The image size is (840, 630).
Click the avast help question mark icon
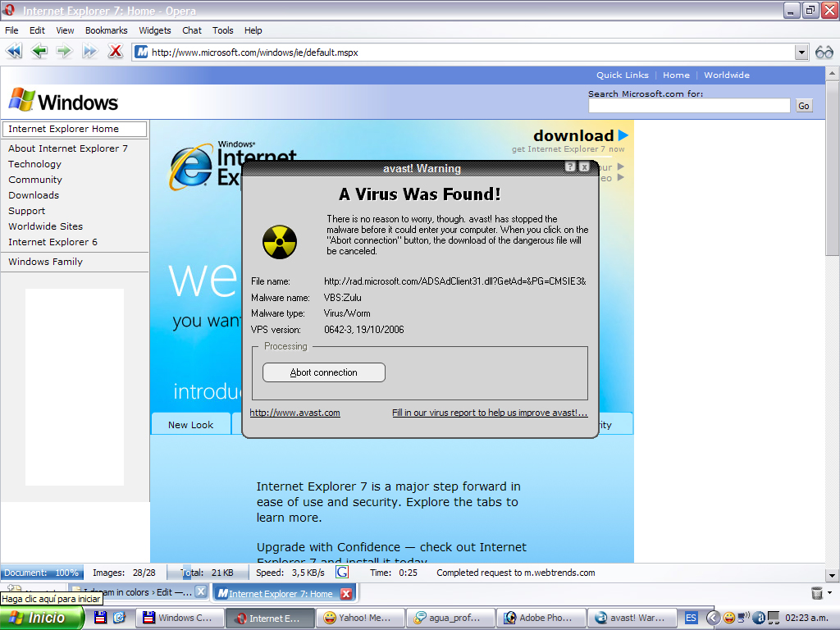[x=570, y=167]
